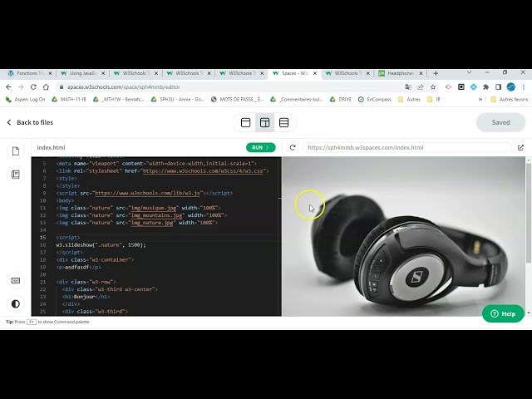Viewport: 532px width, 399px height.
Task: Open the red extension icon
Action: click(448, 86)
